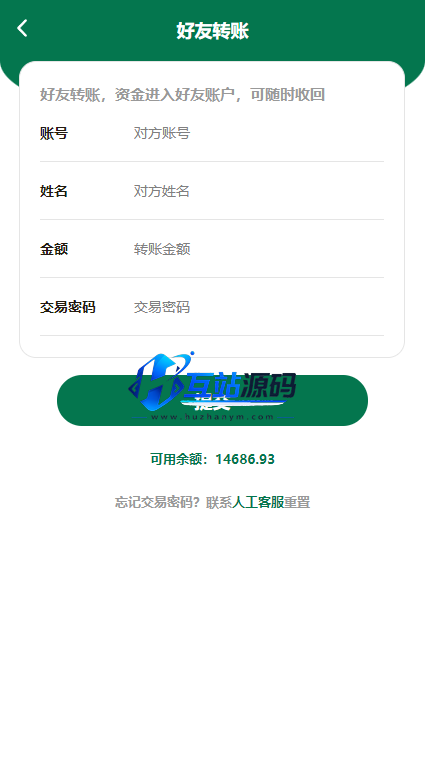Open the 人工客服 support link

click(258, 502)
